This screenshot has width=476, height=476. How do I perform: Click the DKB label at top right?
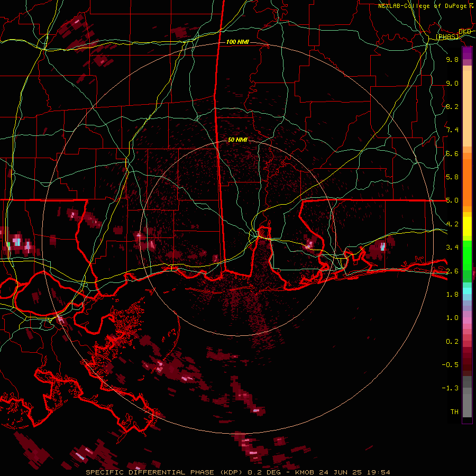[x=465, y=32]
